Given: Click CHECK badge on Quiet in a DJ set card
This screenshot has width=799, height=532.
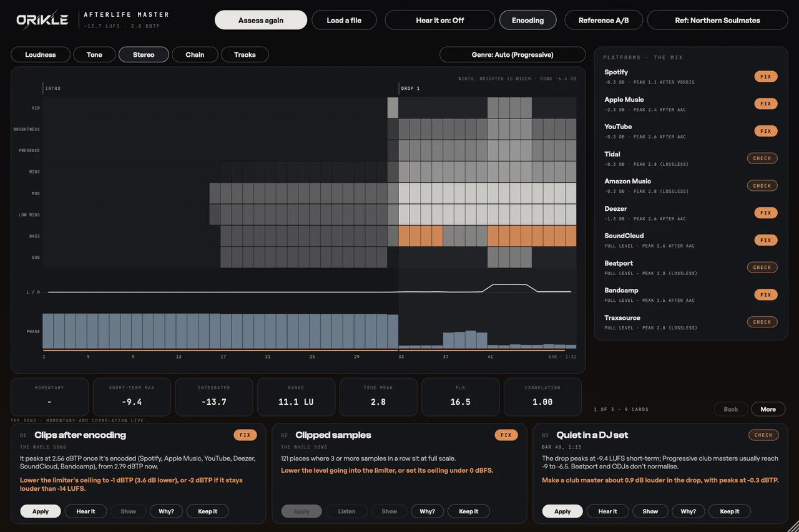Looking at the screenshot, I should coord(763,435).
